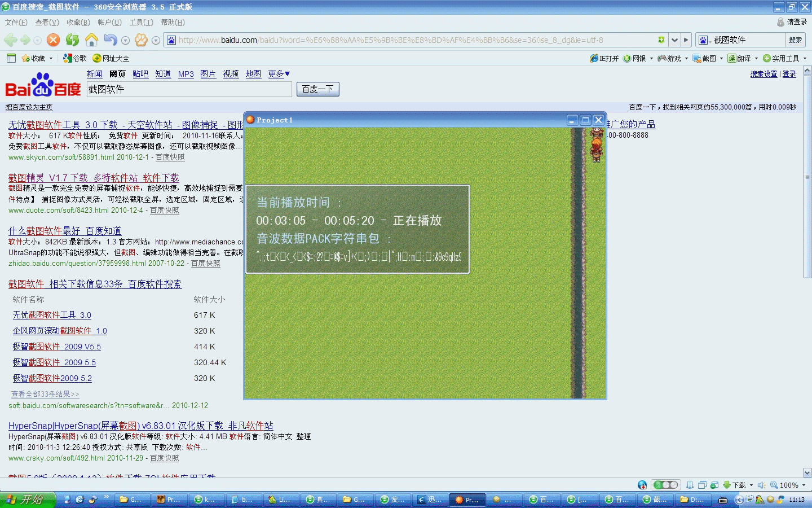Image resolution: width=812 pixels, height=508 pixels.
Task: Click the paw print icon in toolbar
Action: point(141,40)
